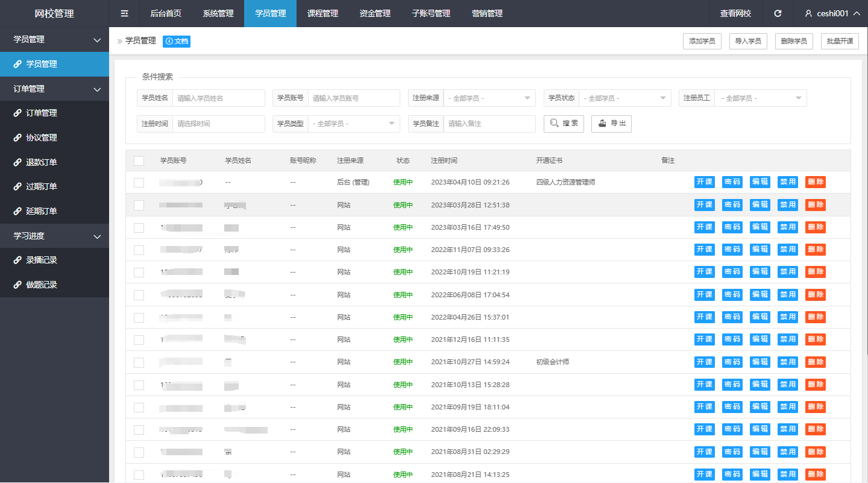The height and width of the screenshot is (483, 868).
Task: Delete the student registered 2023年03月28日
Action: [815, 205]
